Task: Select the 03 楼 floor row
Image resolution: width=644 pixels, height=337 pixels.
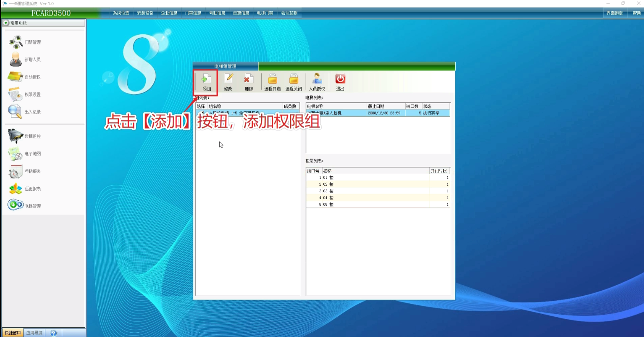Action: click(x=378, y=191)
